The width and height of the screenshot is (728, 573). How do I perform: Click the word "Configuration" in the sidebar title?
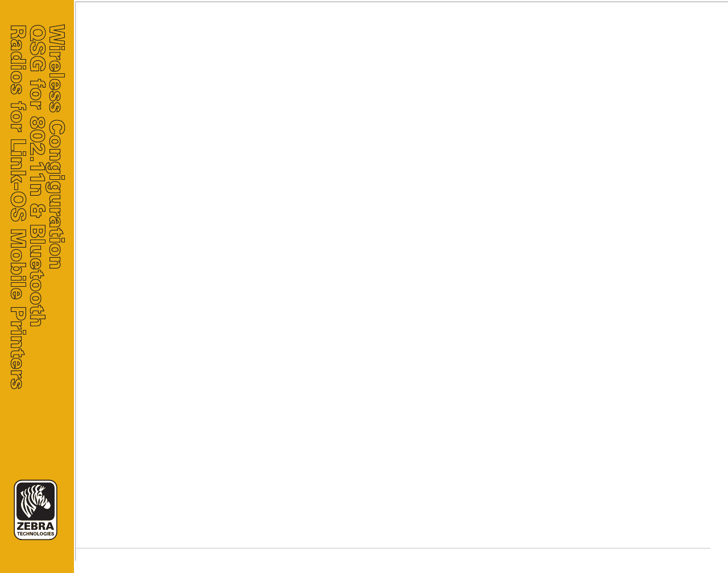(56, 194)
